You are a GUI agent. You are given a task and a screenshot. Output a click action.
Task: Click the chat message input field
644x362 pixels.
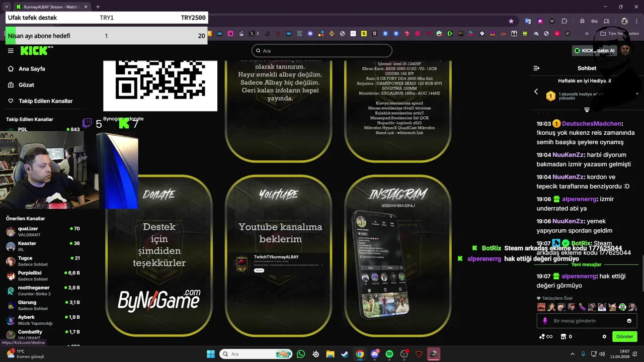tap(586, 321)
